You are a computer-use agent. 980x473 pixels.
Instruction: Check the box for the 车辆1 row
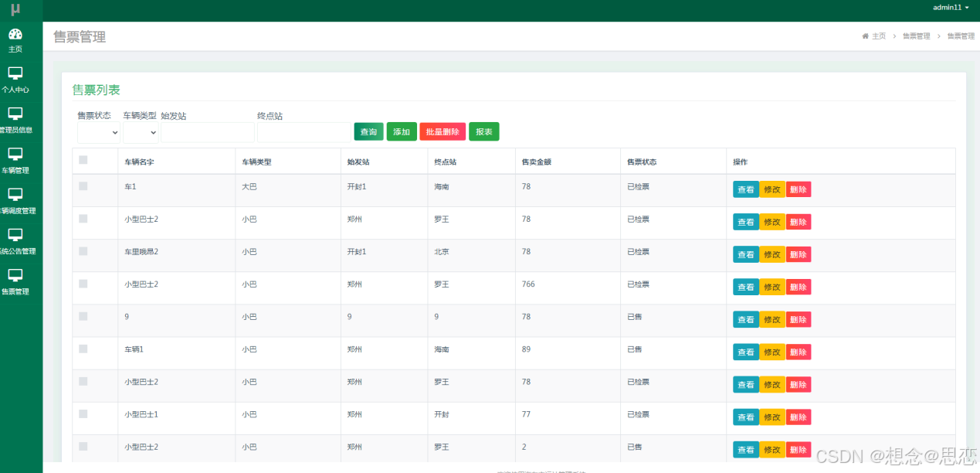pos(83,349)
